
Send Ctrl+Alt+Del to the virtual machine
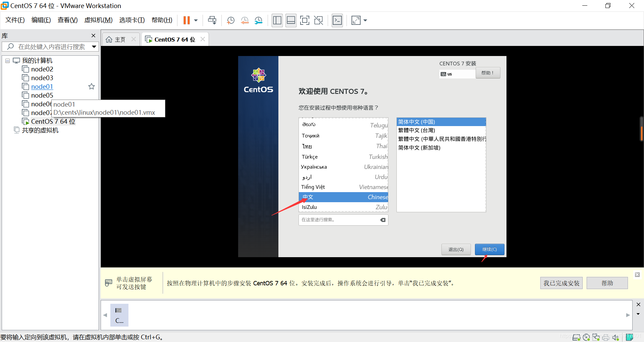click(212, 20)
